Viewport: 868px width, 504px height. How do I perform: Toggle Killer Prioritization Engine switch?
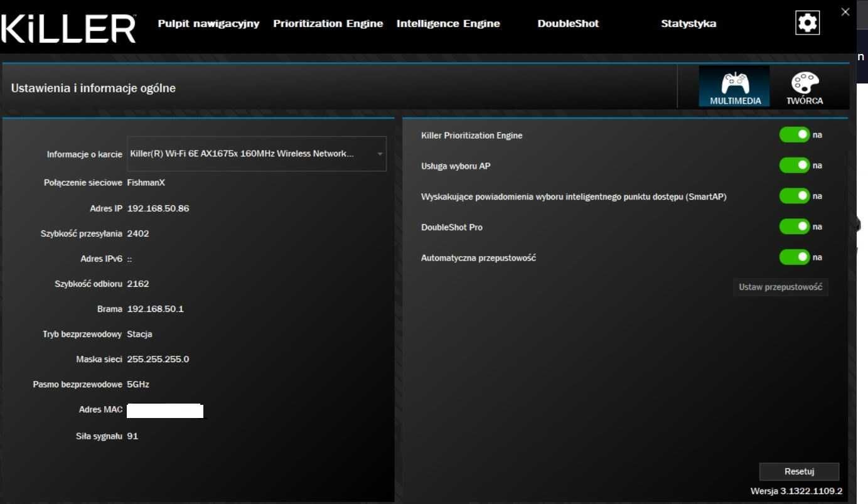click(x=795, y=135)
